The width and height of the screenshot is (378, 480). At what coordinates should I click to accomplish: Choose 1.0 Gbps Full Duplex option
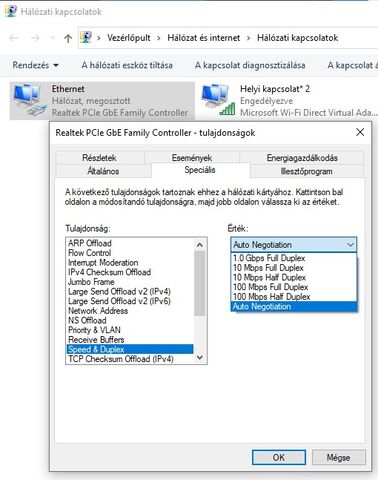point(294,258)
